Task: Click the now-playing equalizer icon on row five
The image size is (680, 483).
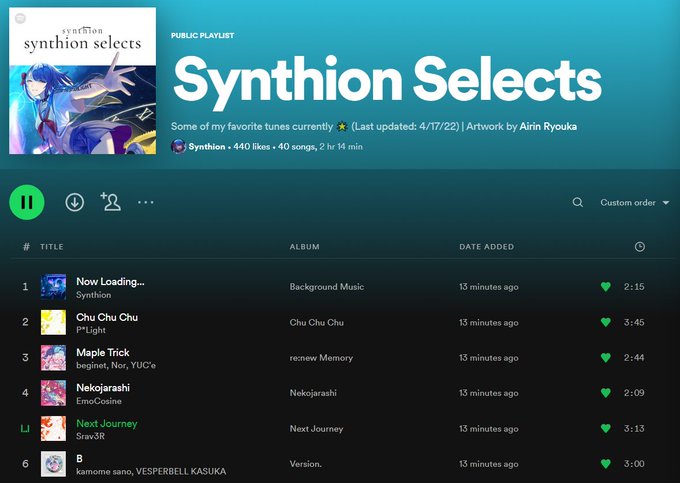Action: pos(25,429)
